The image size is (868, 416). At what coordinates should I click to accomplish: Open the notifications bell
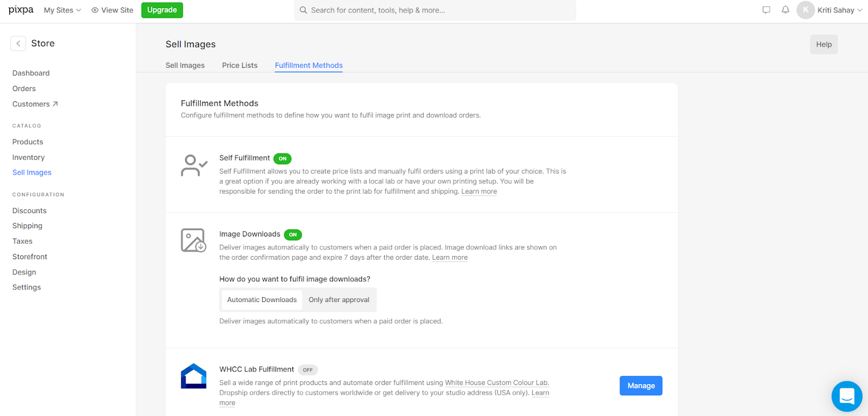point(785,10)
